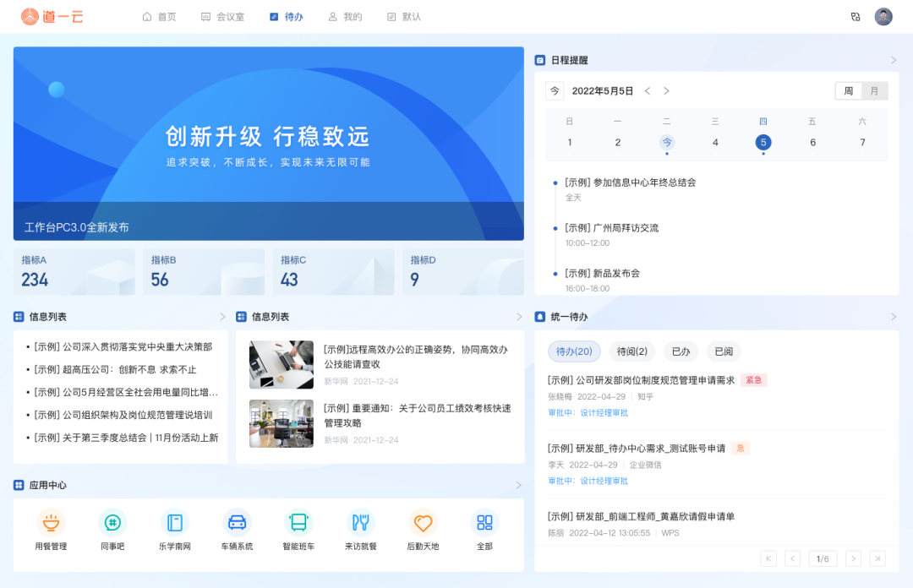This screenshot has width=913, height=588.
Task: Open the 用餐管理 app icon
Action: (x=51, y=523)
